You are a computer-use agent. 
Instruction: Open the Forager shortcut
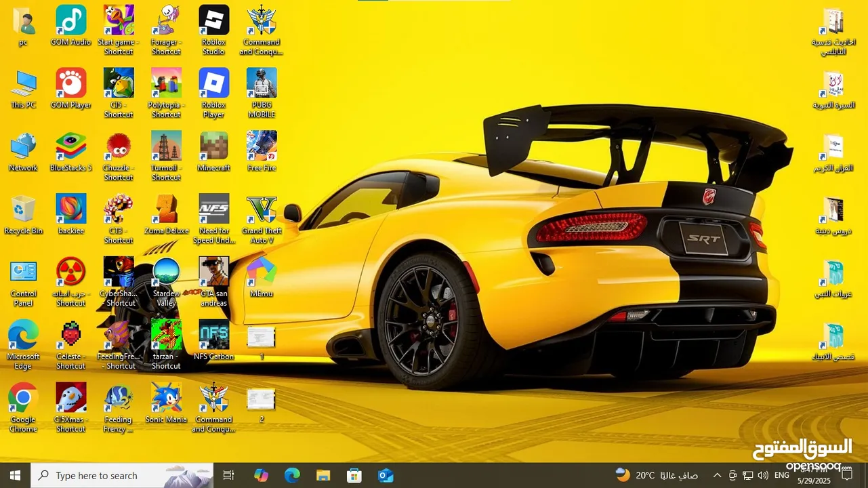pos(166,22)
